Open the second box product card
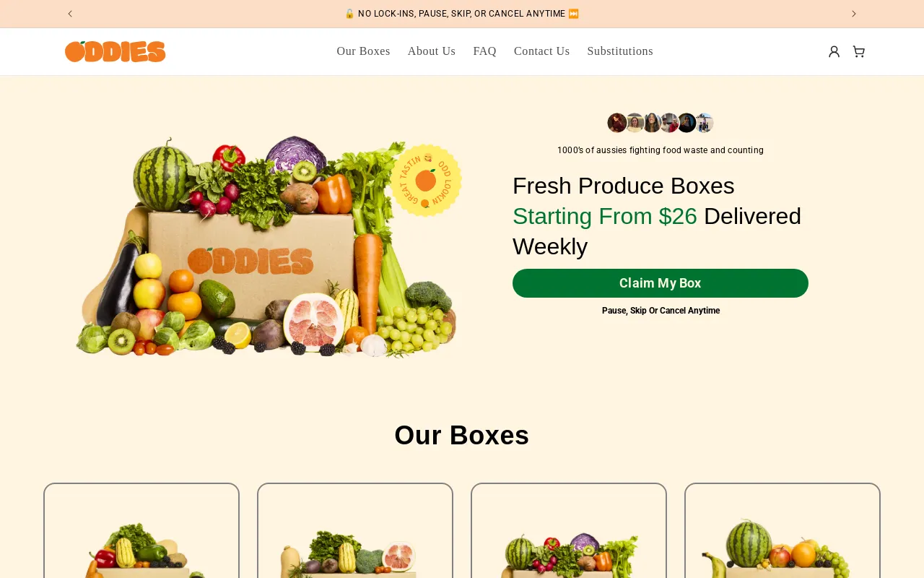Screen dimensions: 924x578 pos(355,530)
